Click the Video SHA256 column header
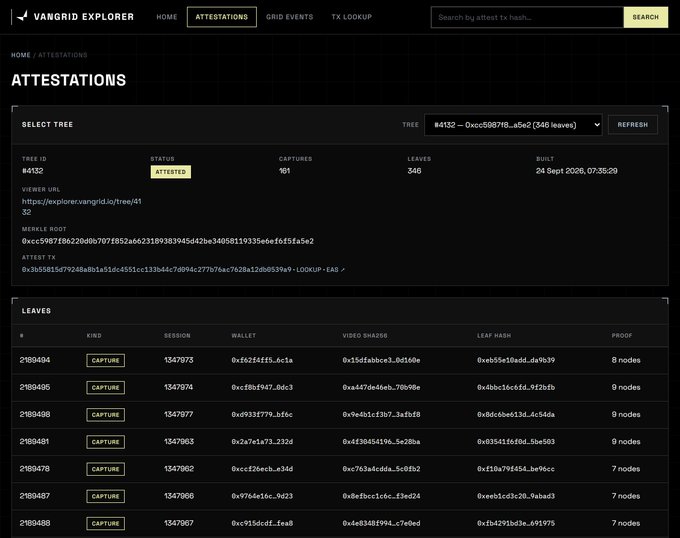This screenshot has height=538, width=680. coord(365,336)
